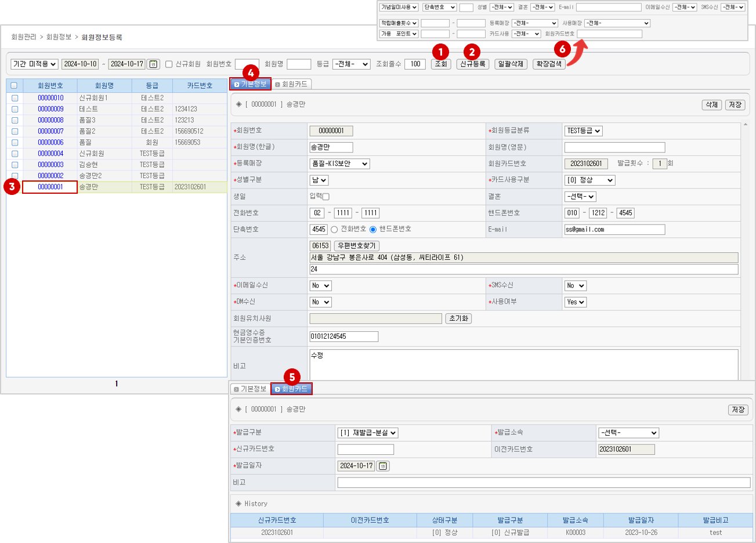Switch to upper 회원카드 tab
Viewport: 756px width, 543px height.
coord(292,84)
